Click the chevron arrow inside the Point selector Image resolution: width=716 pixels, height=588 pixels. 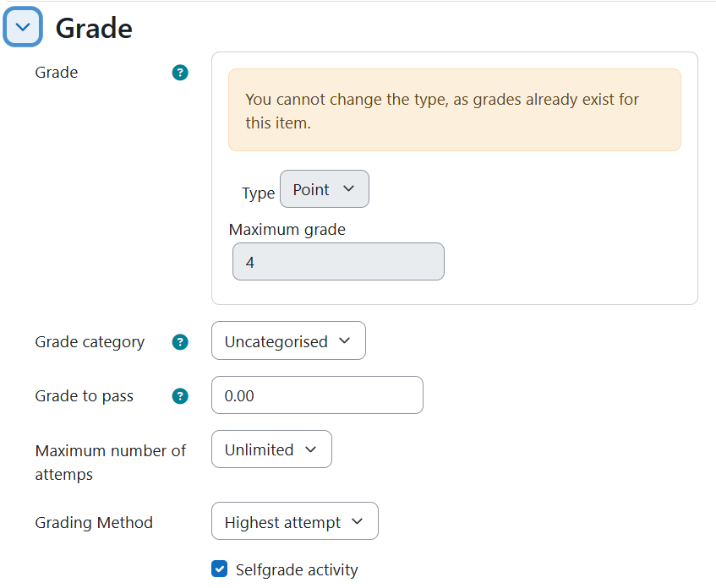coord(348,188)
